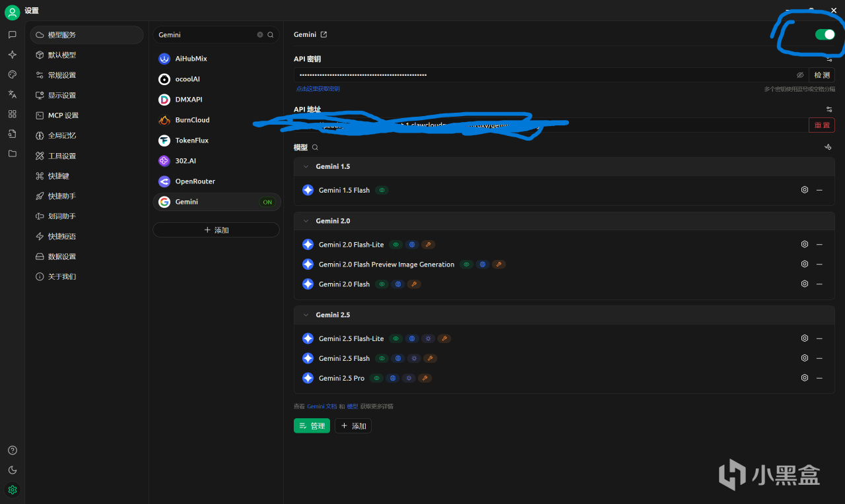Open Gemini external website link icon
Image resolution: width=845 pixels, height=504 pixels.
coord(323,34)
